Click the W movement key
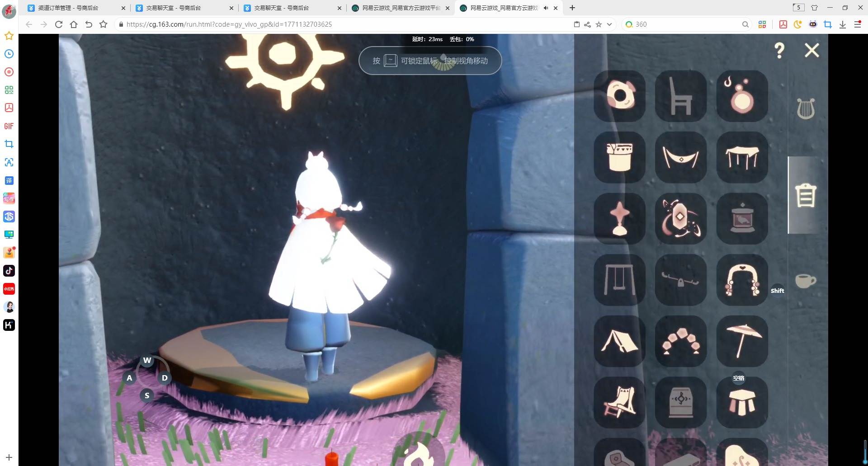The height and width of the screenshot is (466, 868). [147, 360]
